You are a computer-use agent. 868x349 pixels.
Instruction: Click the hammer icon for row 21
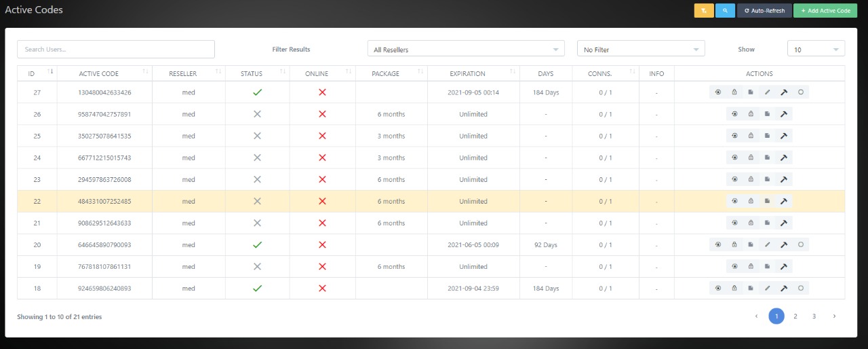[x=784, y=223]
